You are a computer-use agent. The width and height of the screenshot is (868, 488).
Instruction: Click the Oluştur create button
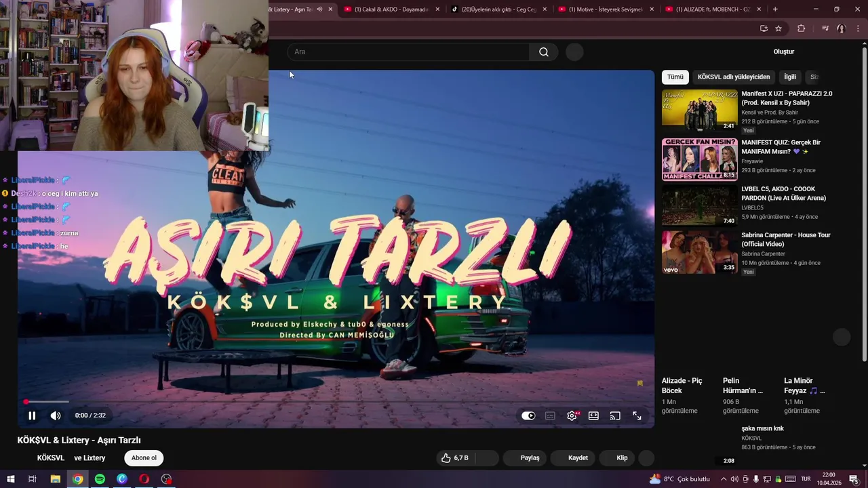(783, 52)
